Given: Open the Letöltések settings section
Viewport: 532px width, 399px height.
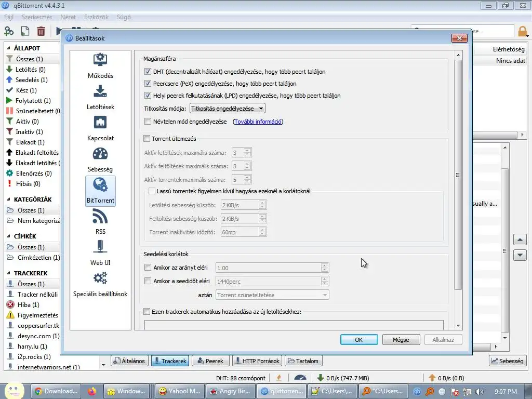Looking at the screenshot, I should click(100, 97).
